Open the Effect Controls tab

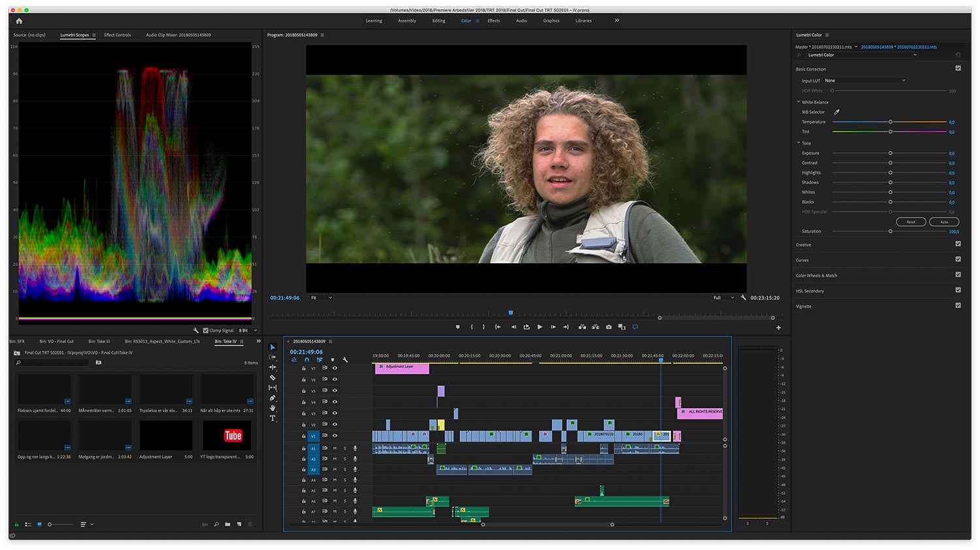point(118,35)
